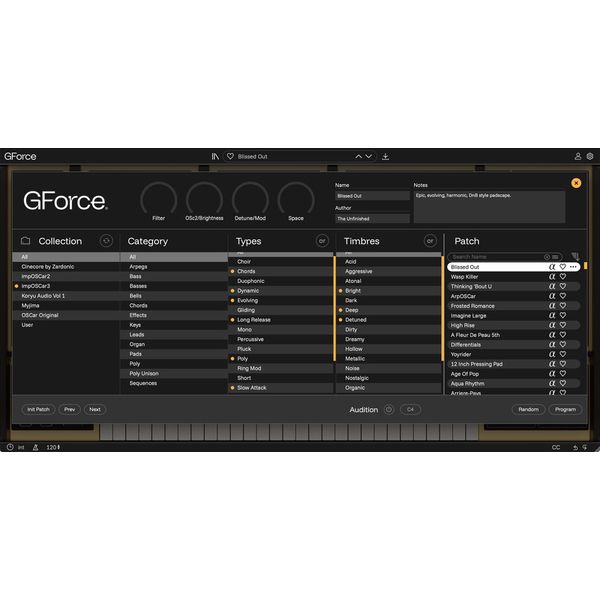
Task: Click the alpha icon for ArpOSCar patch
Action: click(x=552, y=296)
